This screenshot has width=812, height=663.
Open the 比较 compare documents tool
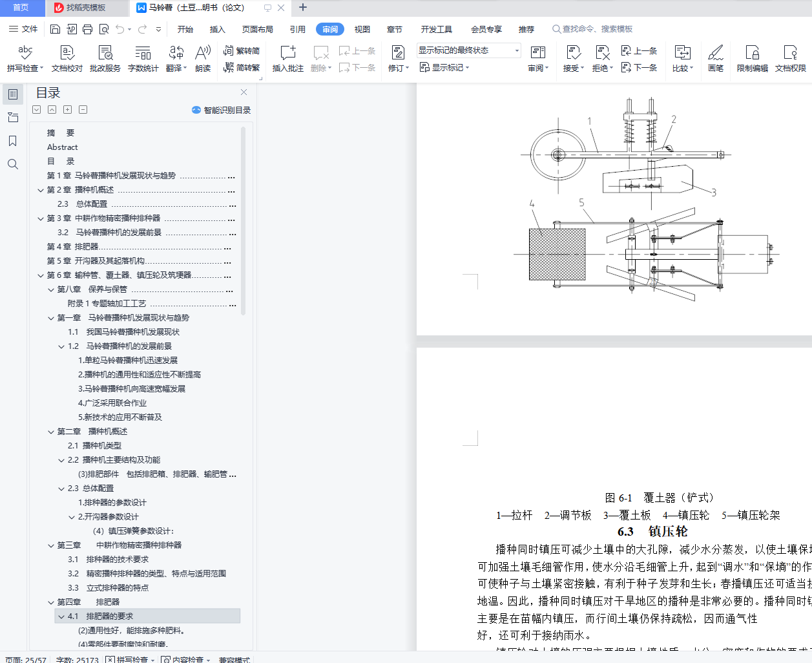tap(682, 58)
